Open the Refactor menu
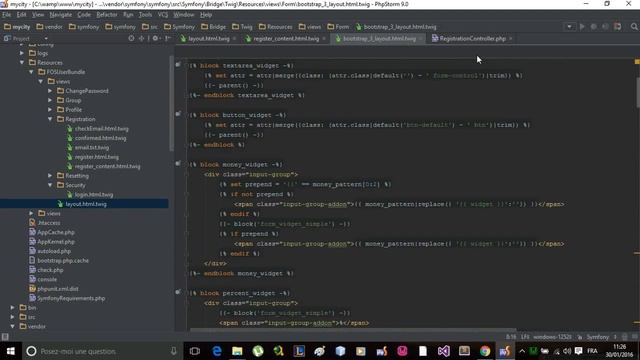Image resolution: width=640 pixels, height=360 pixels. click(107, 15)
